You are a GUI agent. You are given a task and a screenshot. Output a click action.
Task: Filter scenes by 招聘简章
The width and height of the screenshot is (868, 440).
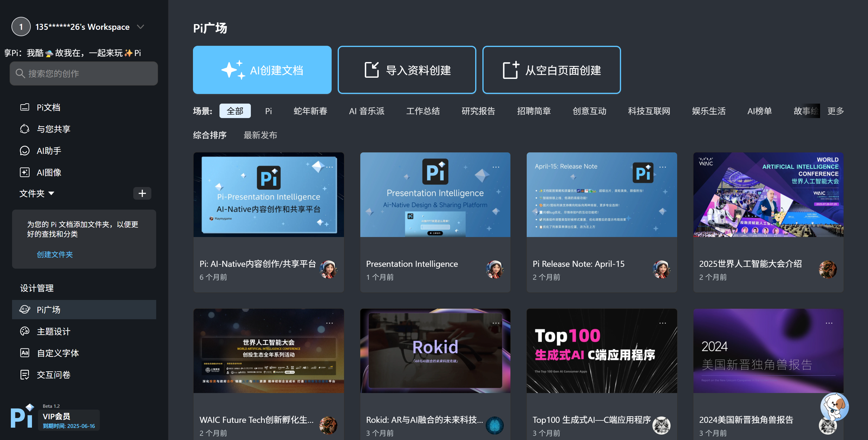click(534, 111)
